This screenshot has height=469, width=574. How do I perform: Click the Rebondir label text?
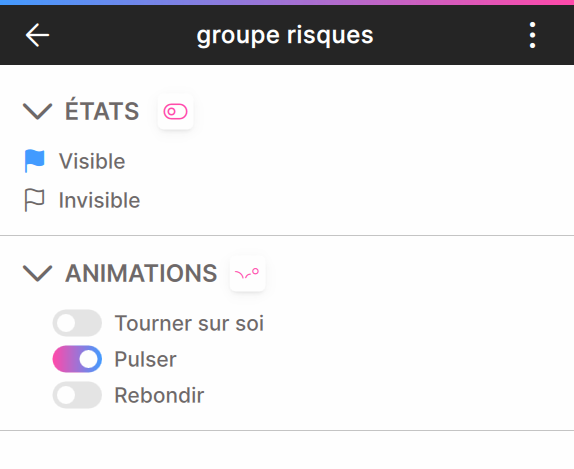pos(159,395)
